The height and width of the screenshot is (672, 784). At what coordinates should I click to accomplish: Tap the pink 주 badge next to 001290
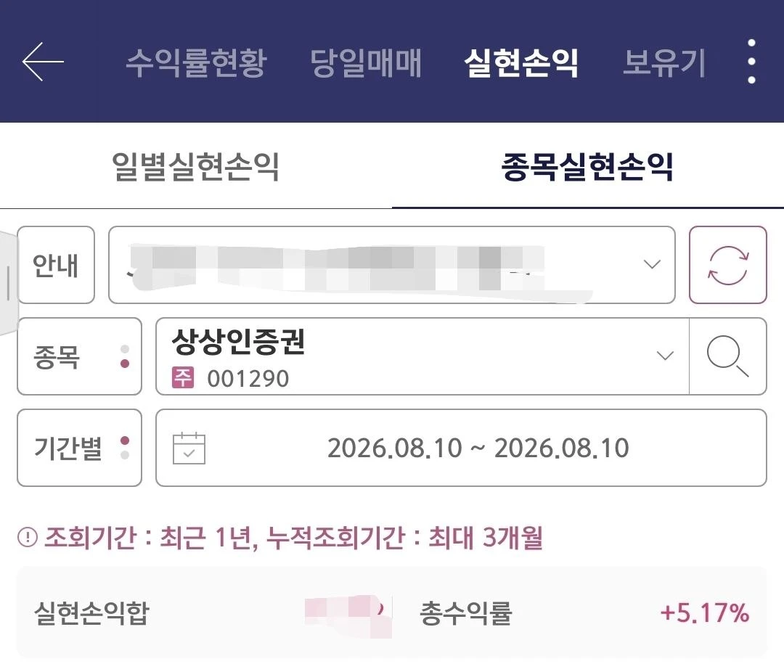point(182,378)
